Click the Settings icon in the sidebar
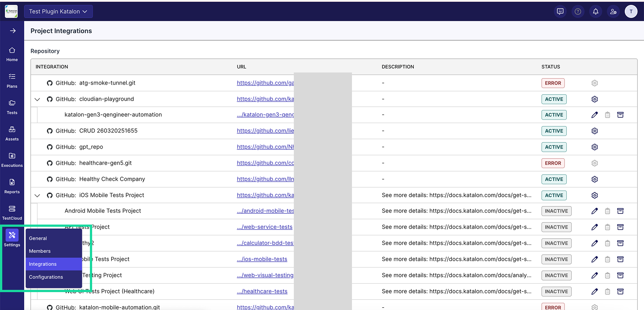The height and width of the screenshot is (310, 644). point(12,235)
